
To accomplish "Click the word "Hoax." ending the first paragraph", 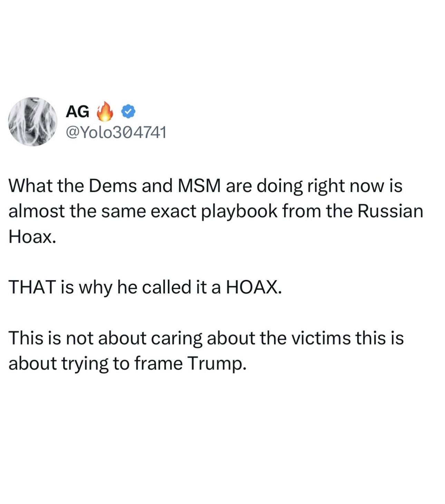I will 32,236.
